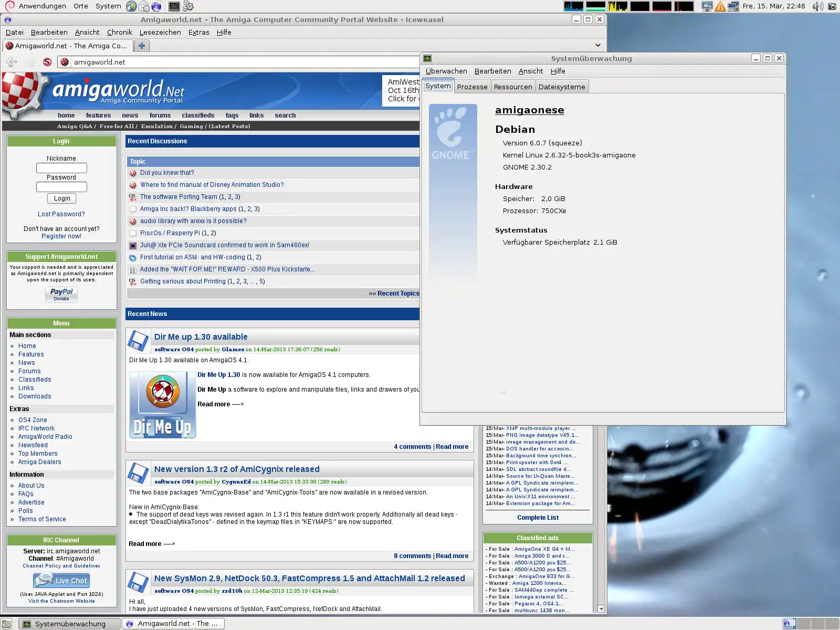Click the yellow network load graph applet
Screen dimensions: 840x630
tap(617, 6)
